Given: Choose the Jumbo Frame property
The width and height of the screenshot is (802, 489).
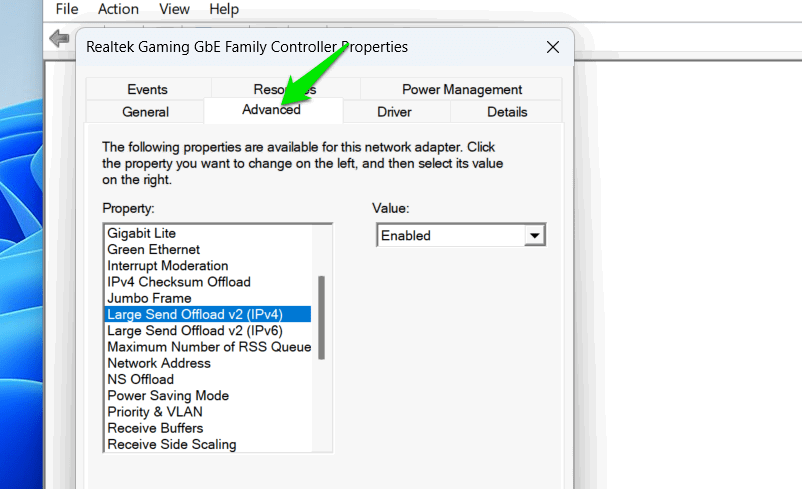Looking at the screenshot, I should 149,298.
